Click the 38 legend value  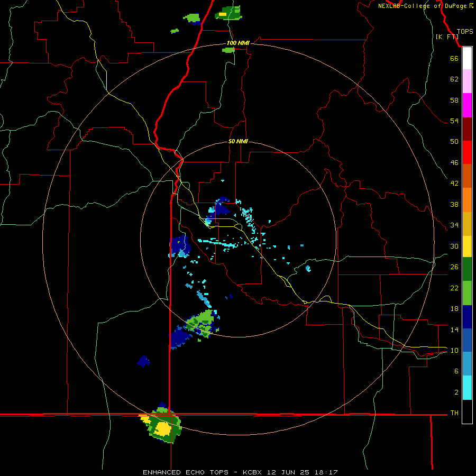(x=454, y=204)
